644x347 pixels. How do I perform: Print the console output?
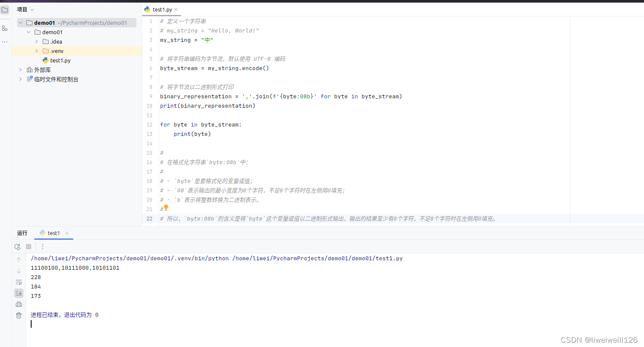(x=19, y=304)
